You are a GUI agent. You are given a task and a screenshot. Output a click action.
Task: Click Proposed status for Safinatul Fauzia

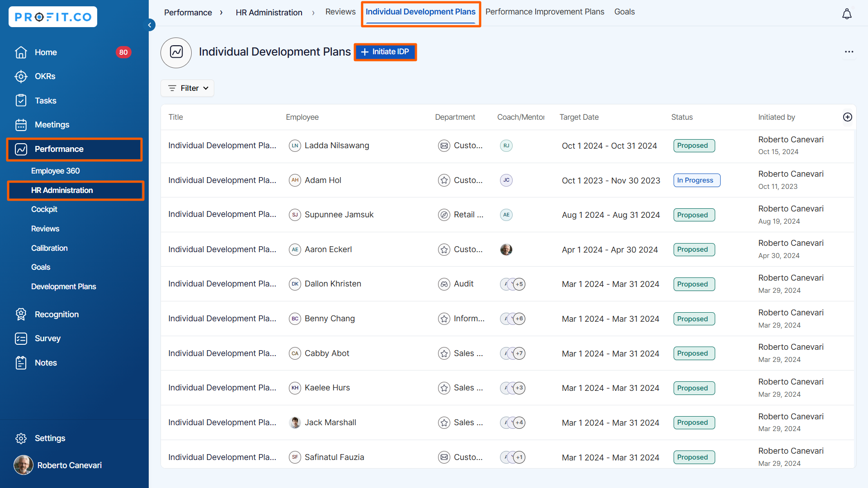click(x=694, y=457)
